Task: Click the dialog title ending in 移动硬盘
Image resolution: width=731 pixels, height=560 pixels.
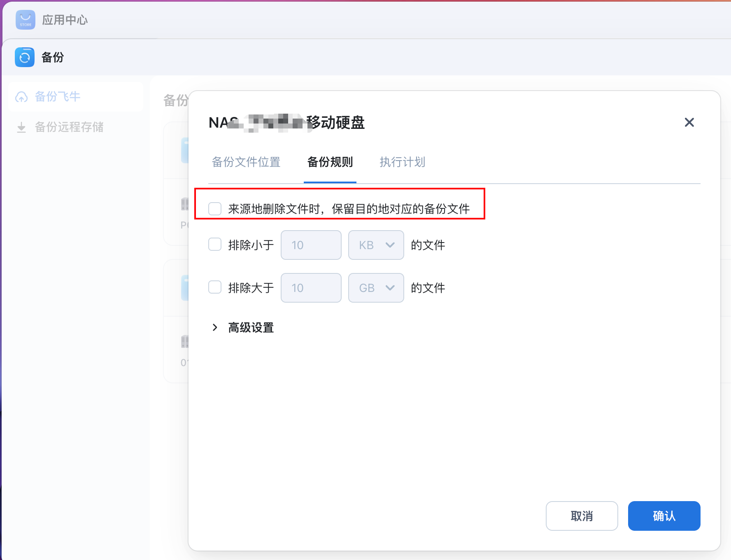Action: coord(287,123)
